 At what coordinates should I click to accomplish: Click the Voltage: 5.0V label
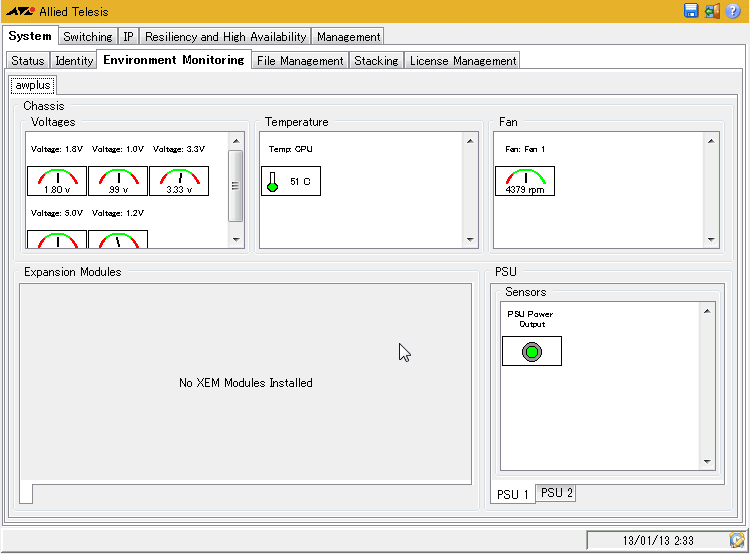(56, 213)
